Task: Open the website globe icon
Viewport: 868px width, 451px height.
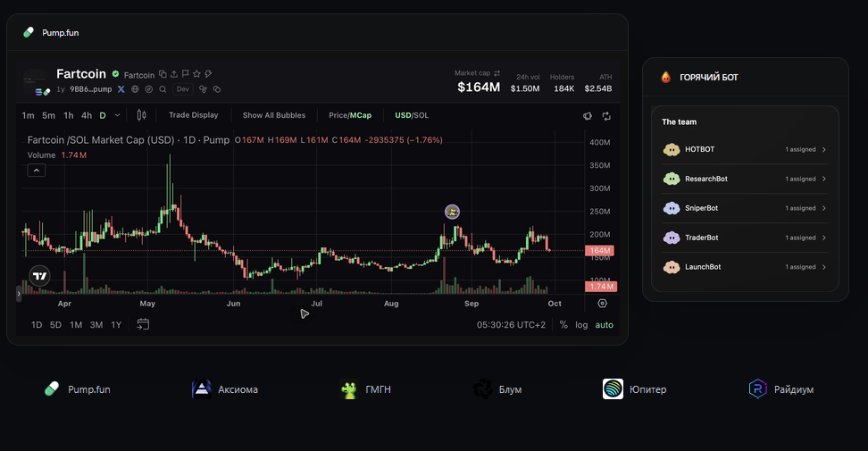Action: [135, 89]
